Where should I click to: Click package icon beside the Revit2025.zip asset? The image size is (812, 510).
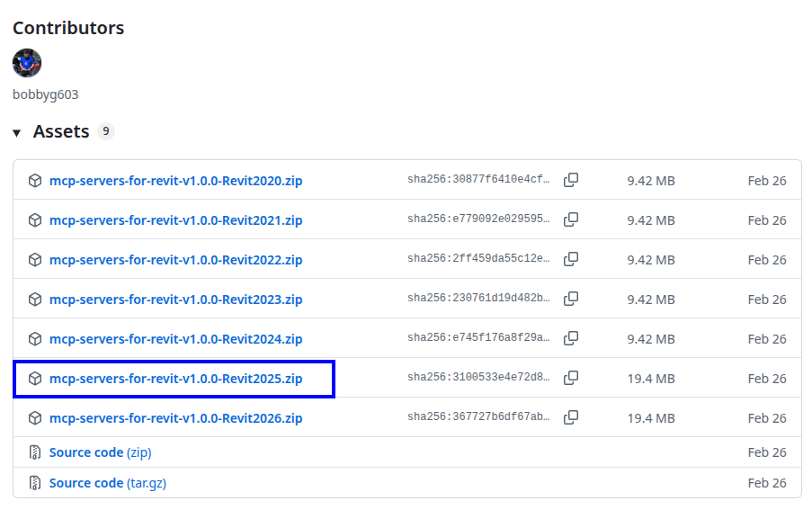click(x=35, y=379)
